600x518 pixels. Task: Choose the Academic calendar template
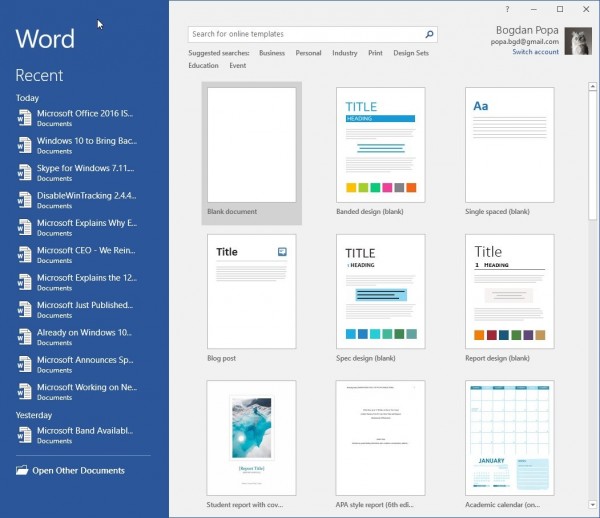(510, 445)
